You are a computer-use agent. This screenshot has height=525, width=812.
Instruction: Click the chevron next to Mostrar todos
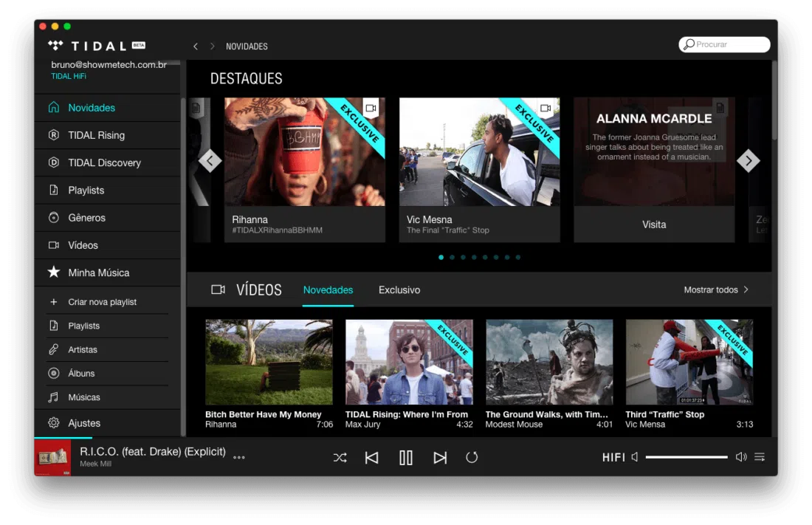coord(746,289)
